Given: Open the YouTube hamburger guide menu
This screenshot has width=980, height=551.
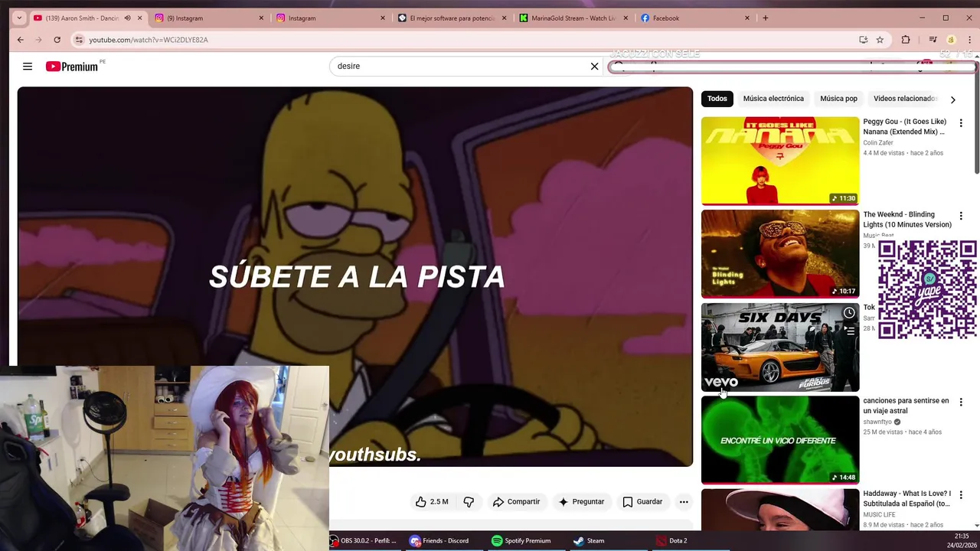Looking at the screenshot, I should (x=28, y=67).
